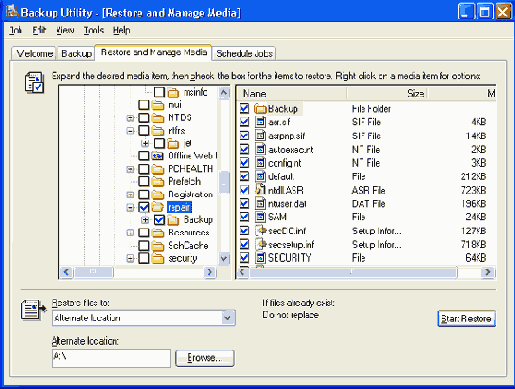Click the ntuser.dat file icon

click(260, 203)
